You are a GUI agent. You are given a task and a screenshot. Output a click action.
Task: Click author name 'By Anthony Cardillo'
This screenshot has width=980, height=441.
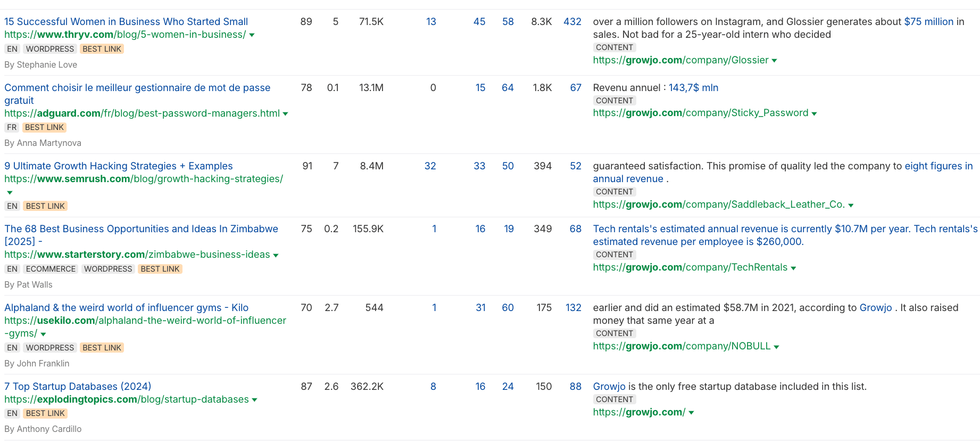click(43, 429)
